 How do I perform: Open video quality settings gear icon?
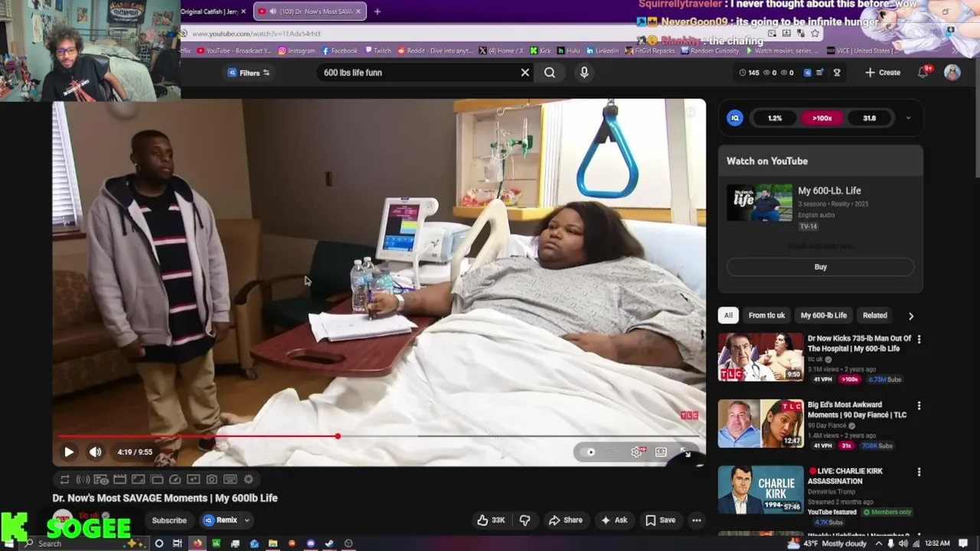coord(637,452)
